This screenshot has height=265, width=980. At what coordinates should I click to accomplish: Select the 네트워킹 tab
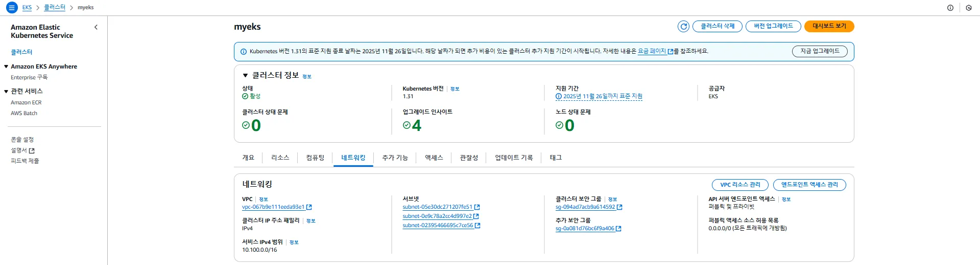[353, 158]
